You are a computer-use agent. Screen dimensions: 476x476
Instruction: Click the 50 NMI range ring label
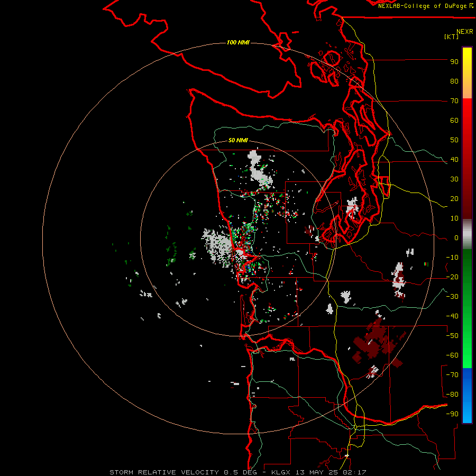tap(238, 140)
